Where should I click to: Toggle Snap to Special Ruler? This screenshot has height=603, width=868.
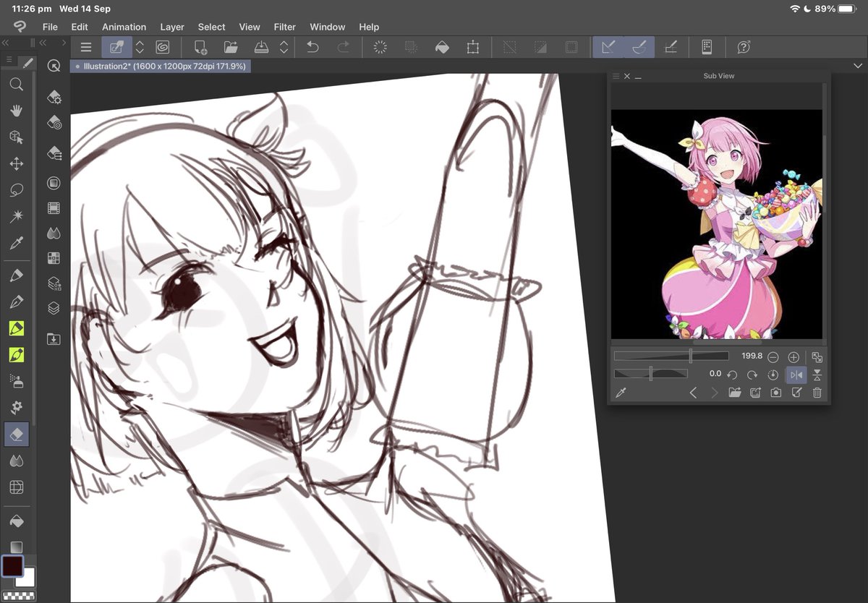(x=639, y=47)
